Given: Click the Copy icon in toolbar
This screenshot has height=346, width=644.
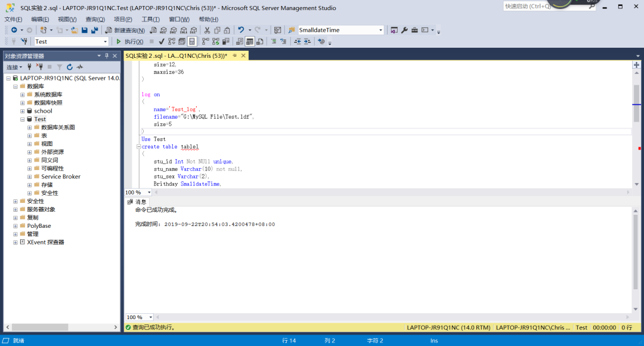Looking at the screenshot, I should coord(217,30).
